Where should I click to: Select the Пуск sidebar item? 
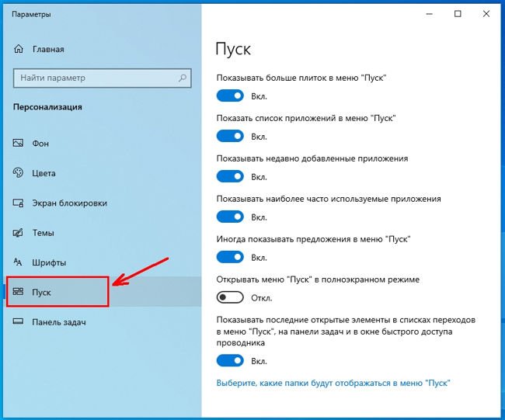pos(100,292)
